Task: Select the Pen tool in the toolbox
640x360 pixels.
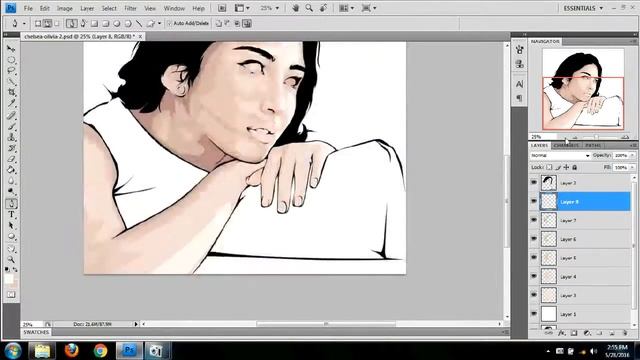Action: pos(11,203)
